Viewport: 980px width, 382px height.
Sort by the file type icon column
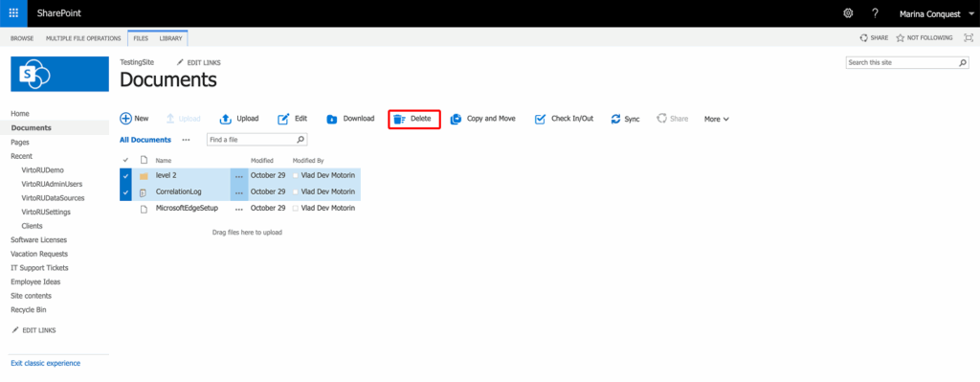[144, 161]
